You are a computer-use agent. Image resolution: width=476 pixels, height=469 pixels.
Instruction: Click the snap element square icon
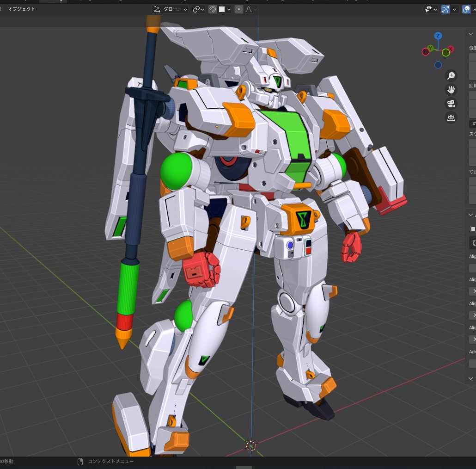click(x=222, y=9)
